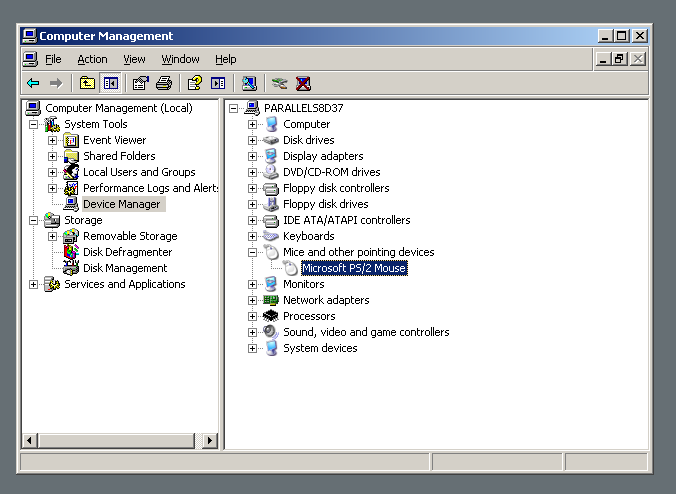Restore the inner console window
The width and height of the screenshot is (676, 494).
620,59
